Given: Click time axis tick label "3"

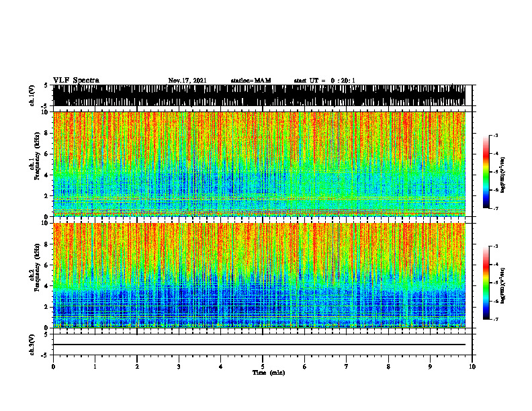Looking at the screenshot, I should pyautogui.click(x=179, y=367).
